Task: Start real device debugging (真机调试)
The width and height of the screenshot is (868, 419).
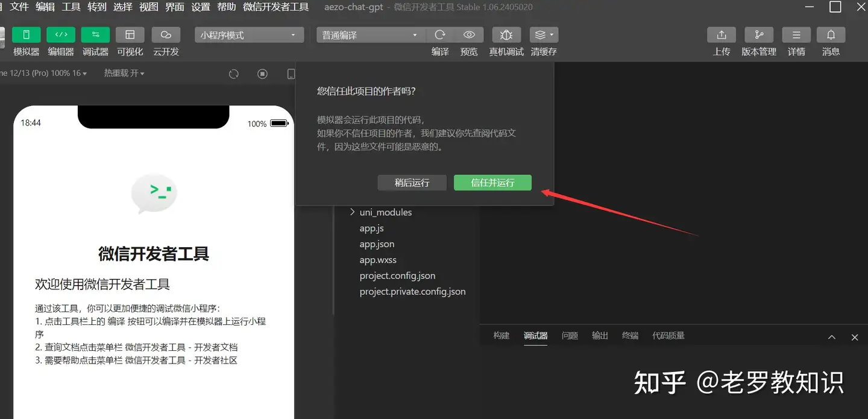Action: tap(506, 35)
